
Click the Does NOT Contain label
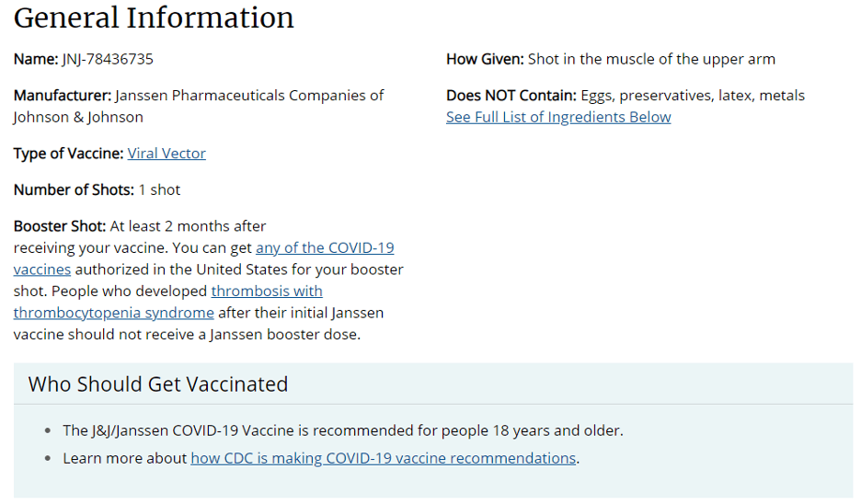[x=511, y=96]
